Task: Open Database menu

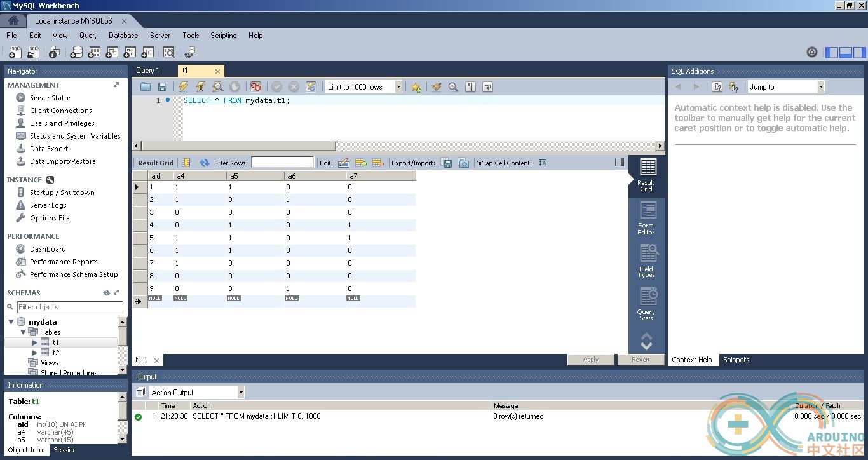Action: pos(123,36)
